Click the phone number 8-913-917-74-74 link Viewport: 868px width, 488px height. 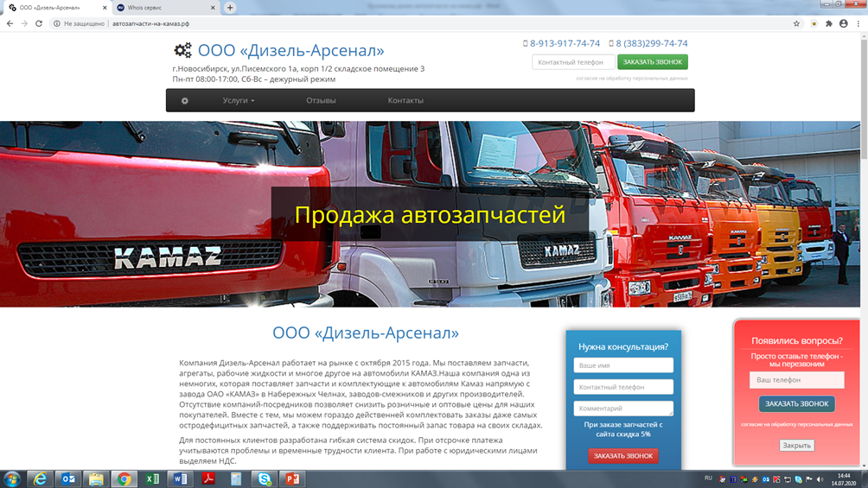pyautogui.click(x=564, y=43)
